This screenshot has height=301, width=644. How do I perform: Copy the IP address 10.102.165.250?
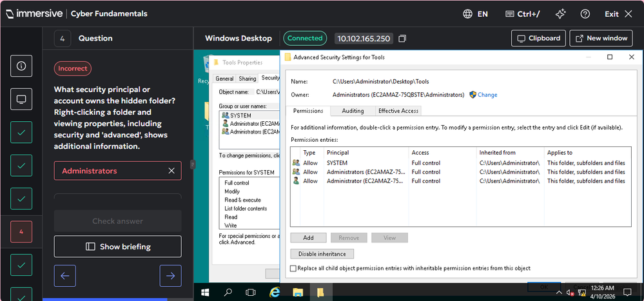[402, 39]
